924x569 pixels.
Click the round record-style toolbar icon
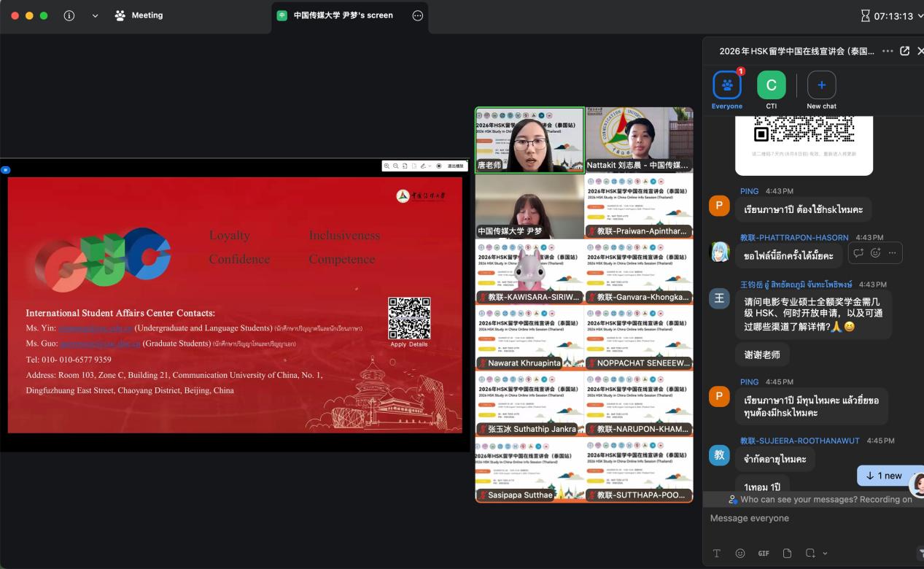[x=439, y=166]
